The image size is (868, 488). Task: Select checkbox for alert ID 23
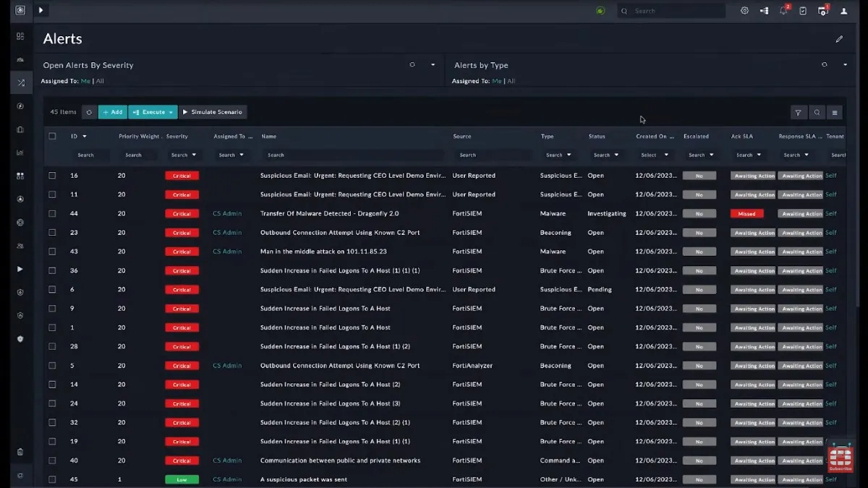52,233
